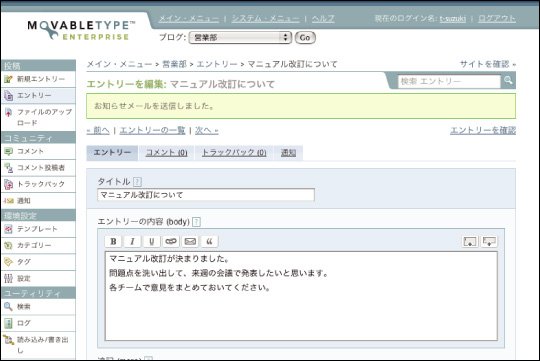Click the second editor resize icon at toolbar right
The width and height of the screenshot is (540, 361).
pyautogui.click(x=489, y=241)
